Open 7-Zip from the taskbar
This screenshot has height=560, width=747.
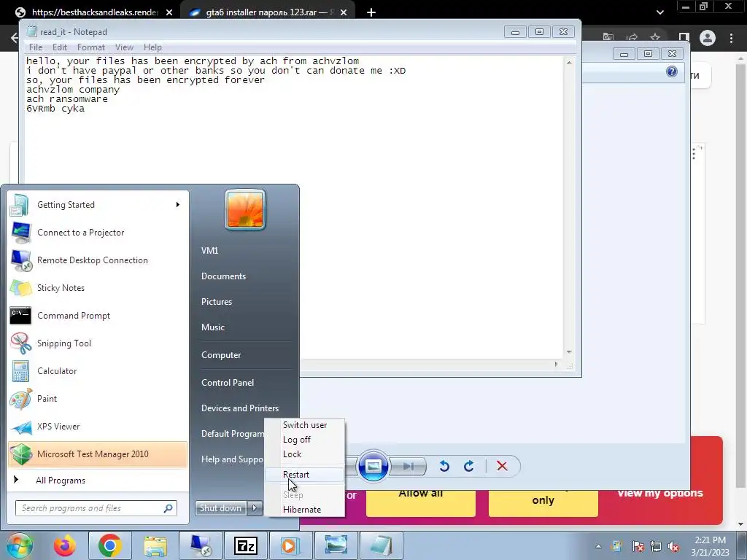246,545
